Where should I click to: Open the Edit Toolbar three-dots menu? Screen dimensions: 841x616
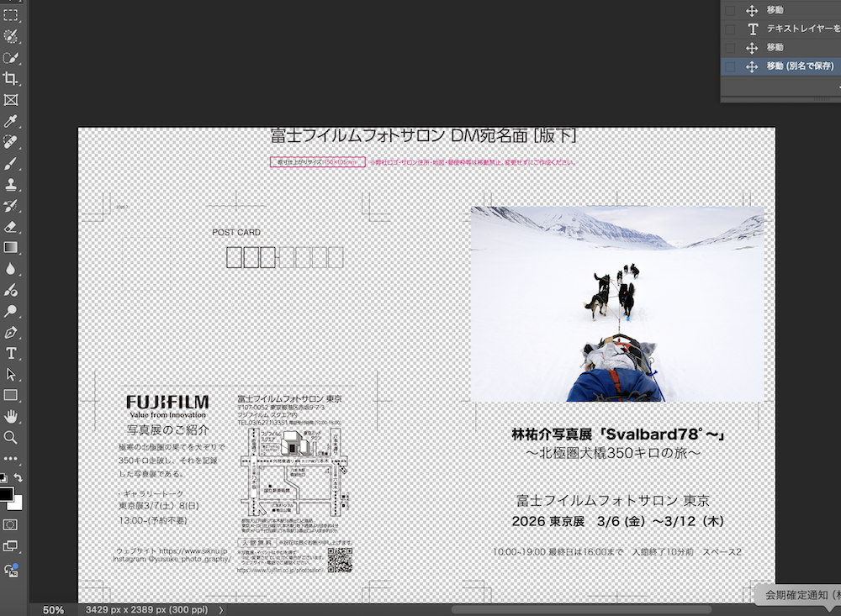pyautogui.click(x=11, y=459)
